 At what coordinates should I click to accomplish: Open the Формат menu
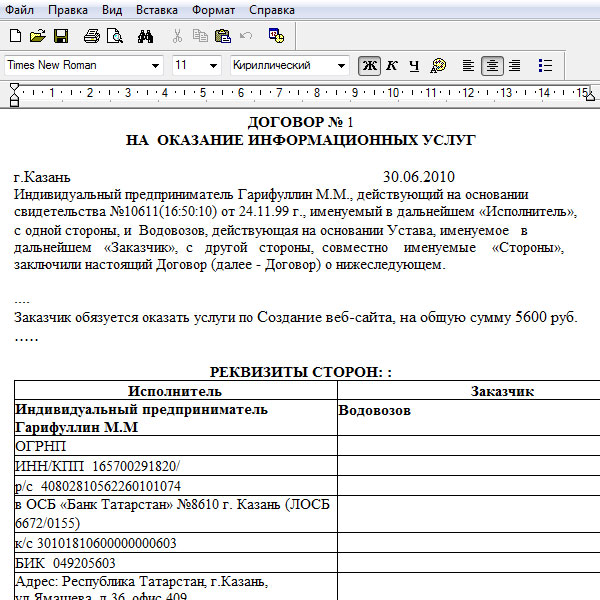(x=215, y=10)
